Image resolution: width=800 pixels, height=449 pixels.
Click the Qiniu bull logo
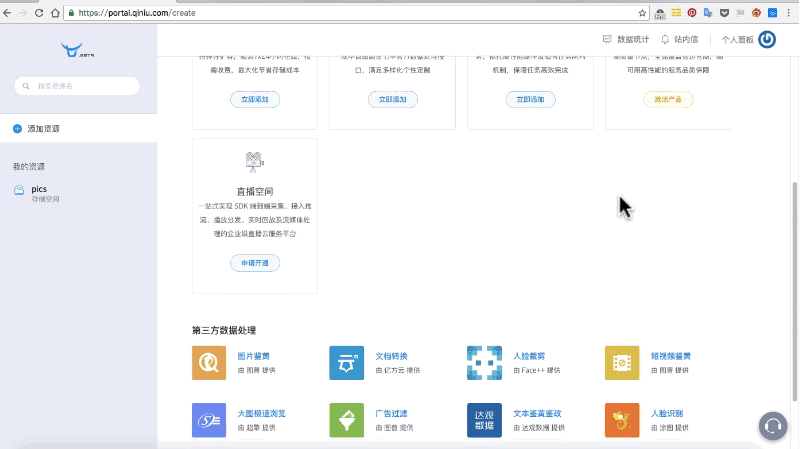pyautogui.click(x=77, y=50)
